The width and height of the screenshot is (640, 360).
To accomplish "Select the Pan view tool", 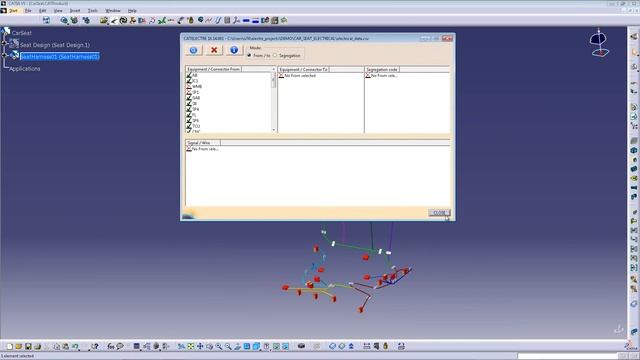I will 200,347.
